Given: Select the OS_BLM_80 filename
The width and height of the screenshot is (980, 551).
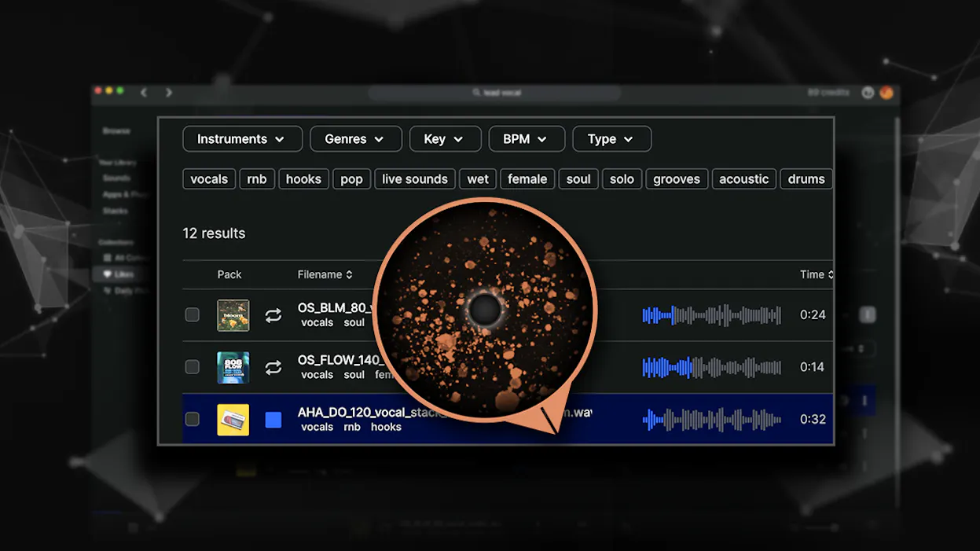Looking at the screenshot, I should pos(336,307).
